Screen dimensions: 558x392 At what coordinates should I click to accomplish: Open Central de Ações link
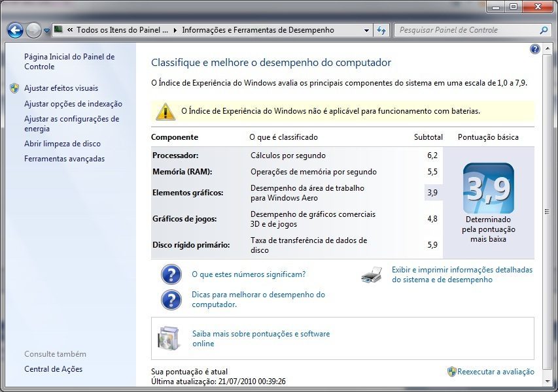pyautogui.click(x=54, y=369)
